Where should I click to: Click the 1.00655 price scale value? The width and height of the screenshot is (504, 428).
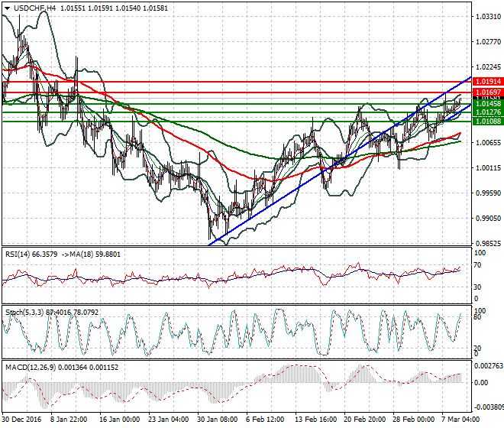point(488,143)
